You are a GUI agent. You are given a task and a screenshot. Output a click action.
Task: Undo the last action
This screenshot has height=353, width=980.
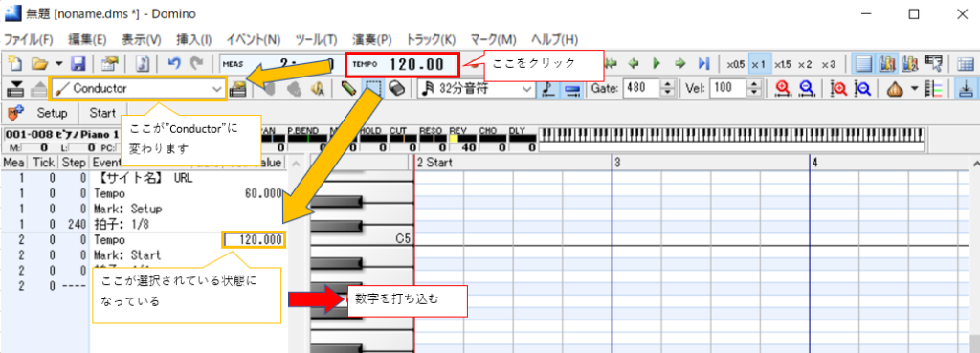[x=174, y=64]
